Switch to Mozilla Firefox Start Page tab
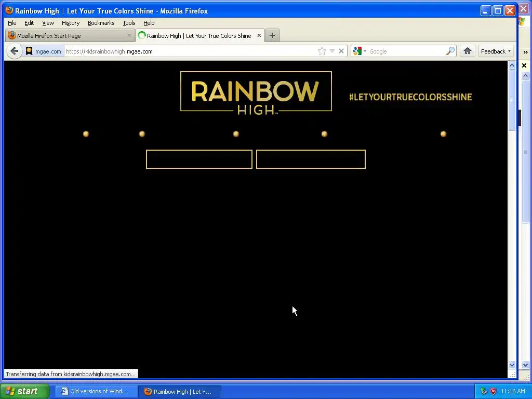 point(70,35)
